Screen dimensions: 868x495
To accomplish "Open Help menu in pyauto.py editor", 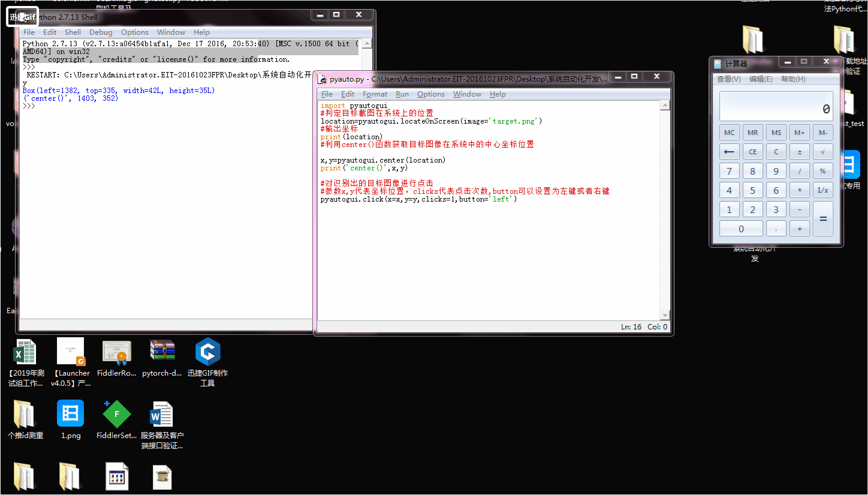I will click(x=498, y=94).
